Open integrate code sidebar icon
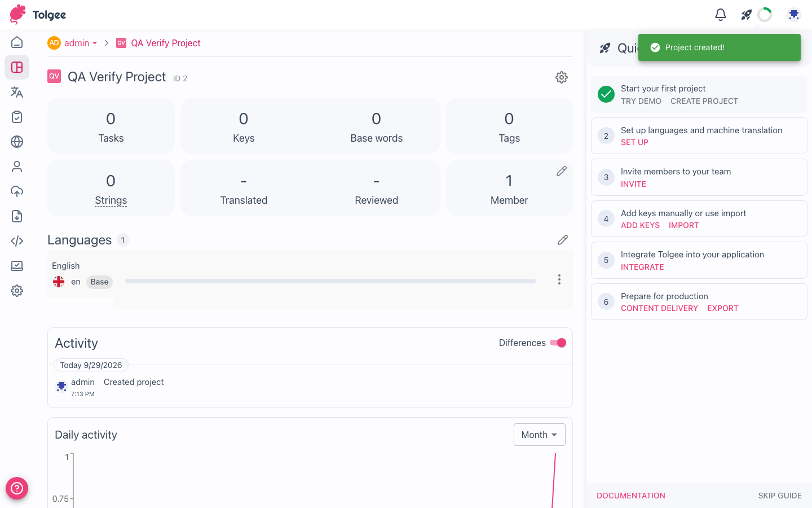This screenshot has height=508, width=812. coord(17,241)
